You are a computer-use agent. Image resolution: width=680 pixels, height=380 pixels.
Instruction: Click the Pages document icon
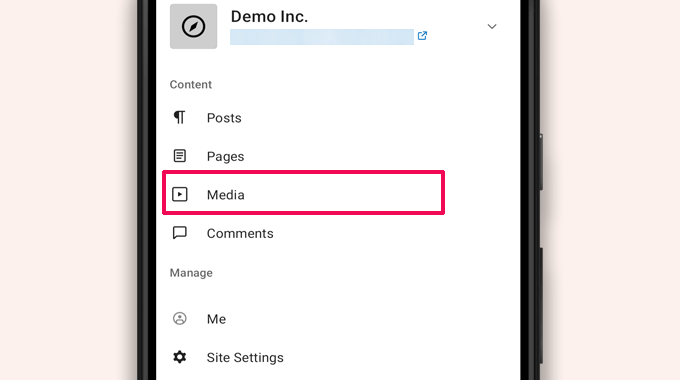[x=180, y=156]
